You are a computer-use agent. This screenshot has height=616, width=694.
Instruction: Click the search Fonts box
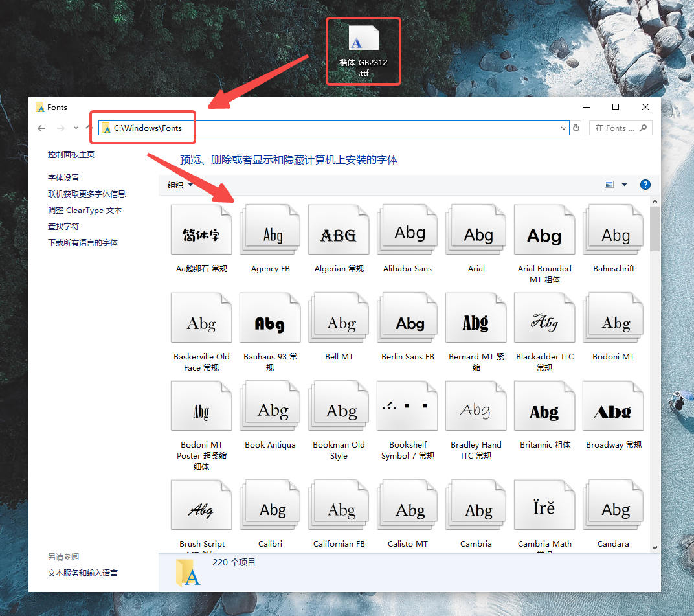pyautogui.click(x=621, y=128)
